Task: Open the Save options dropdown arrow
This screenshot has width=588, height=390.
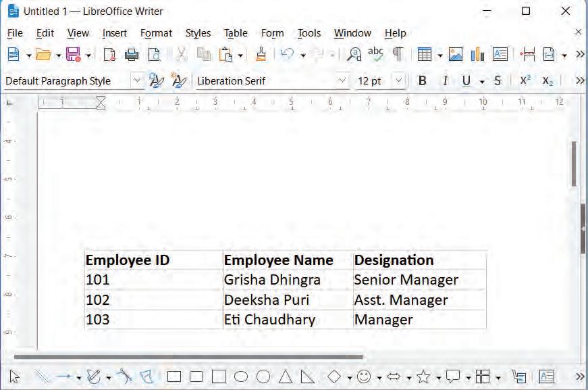Action: 88,56
